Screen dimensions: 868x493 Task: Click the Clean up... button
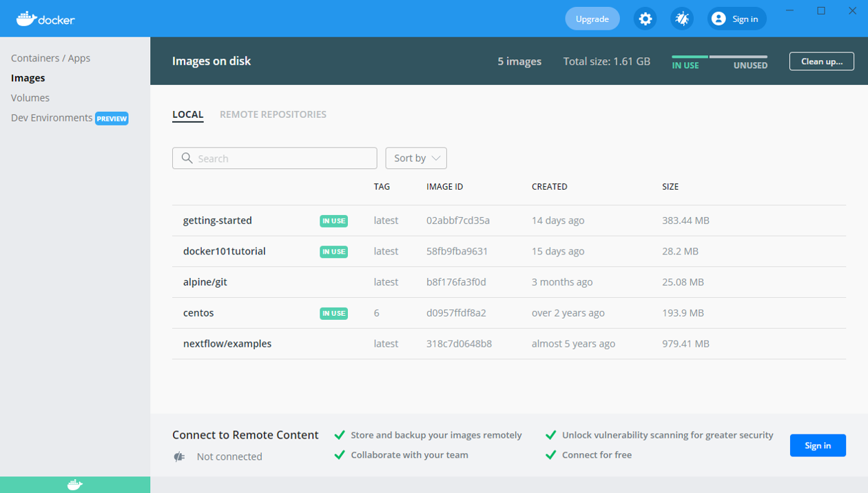click(821, 61)
